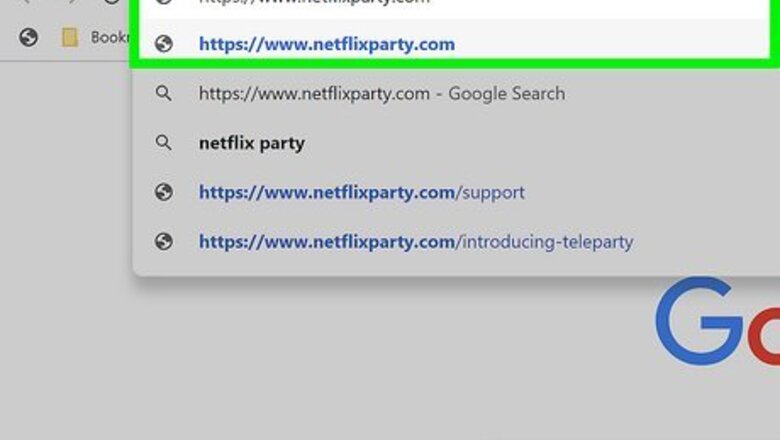Screen dimensions: 780x440
Task: Click the '/support' path text in the suggestion
Action: click(x=490, y=192)
